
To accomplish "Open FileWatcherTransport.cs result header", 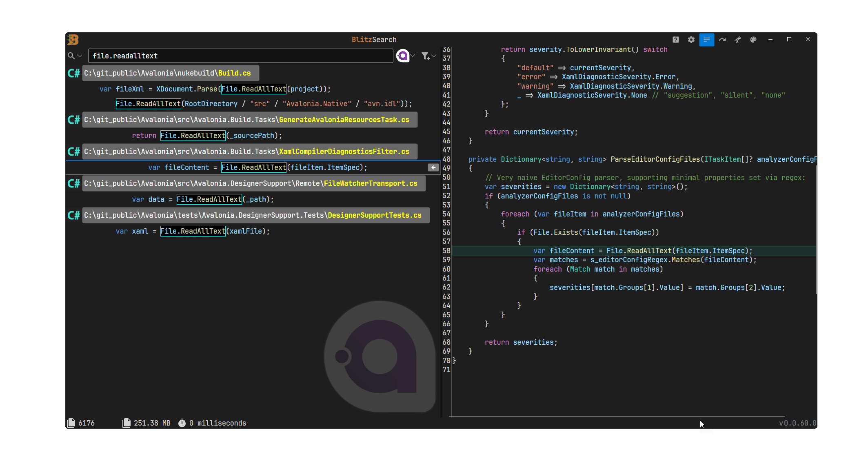I will point(254,183).
